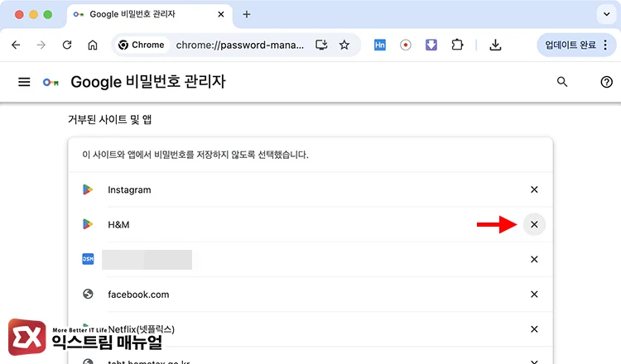
Task: Open the blue Hn extension
Action: 380,45
